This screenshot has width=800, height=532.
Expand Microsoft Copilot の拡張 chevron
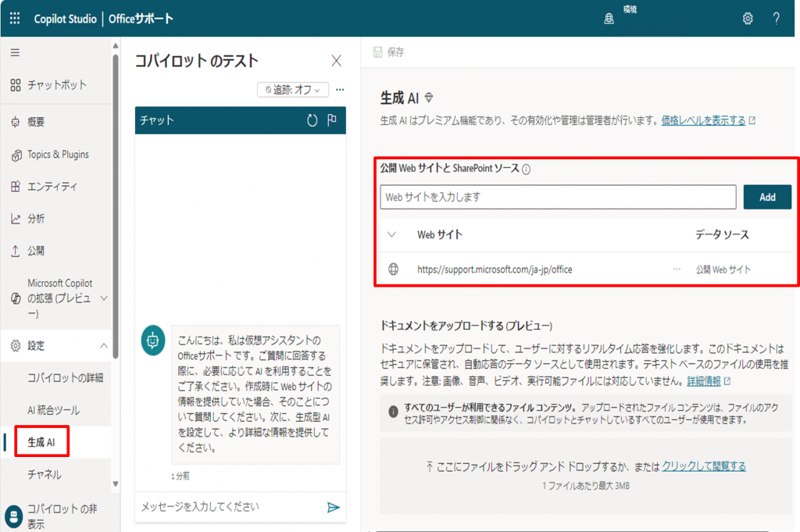pyautogui.click(x=104, y=298)
